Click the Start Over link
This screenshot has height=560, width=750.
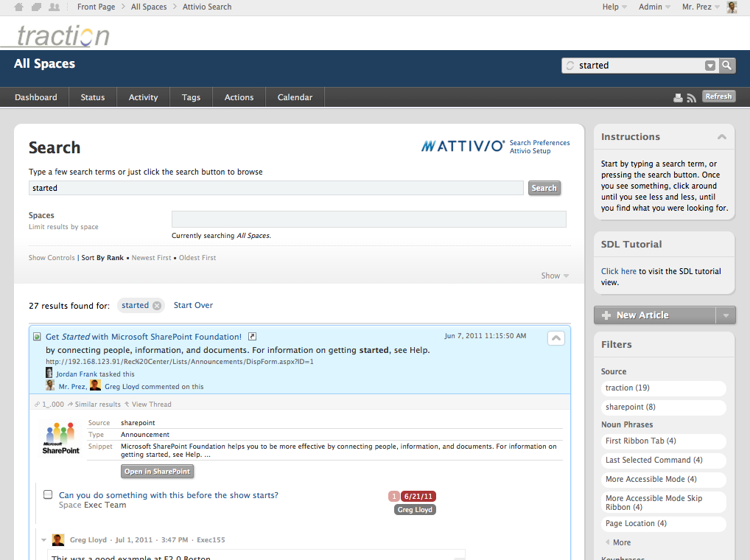pyautogui.click(x=193, y=305)
